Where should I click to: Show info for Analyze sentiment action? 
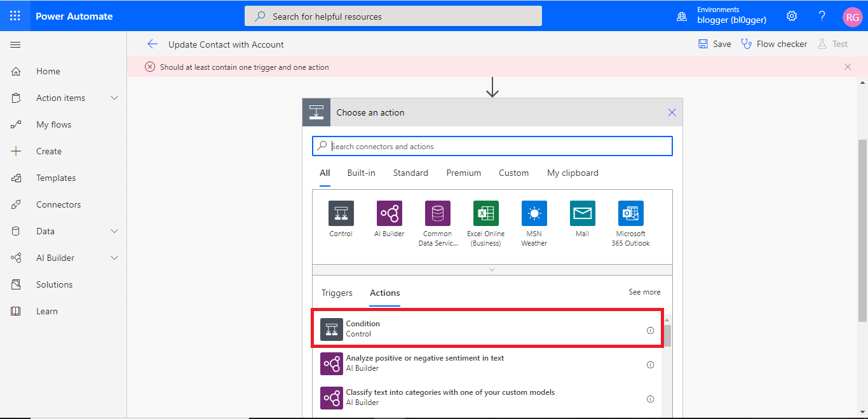tap(650, 364)
